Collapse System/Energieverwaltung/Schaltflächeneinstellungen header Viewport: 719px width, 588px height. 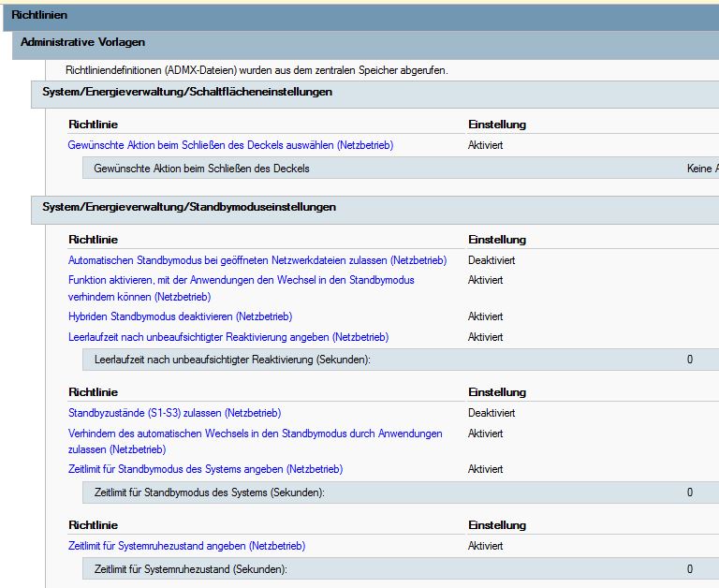click(375, 94)
